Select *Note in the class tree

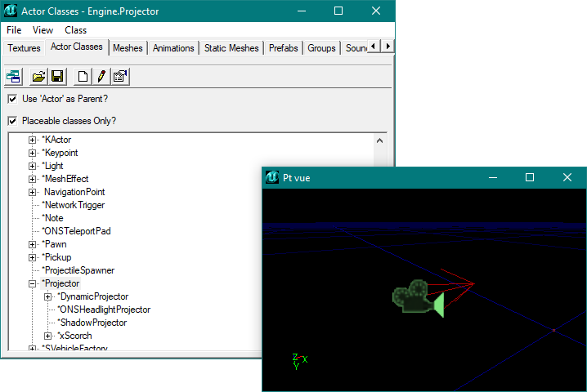tap(53, 218)
